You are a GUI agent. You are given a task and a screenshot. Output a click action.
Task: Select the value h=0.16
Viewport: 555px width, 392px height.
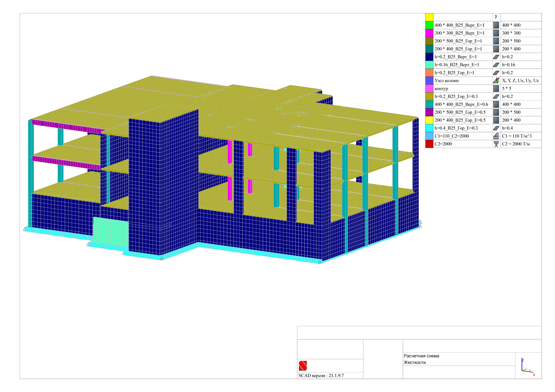tap(509, 65)
